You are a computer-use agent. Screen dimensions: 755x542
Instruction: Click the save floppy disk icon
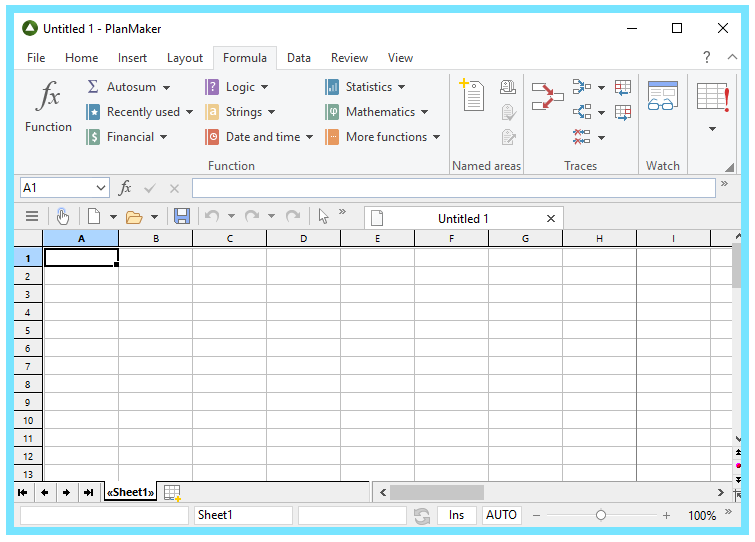(x=182, y=217)
